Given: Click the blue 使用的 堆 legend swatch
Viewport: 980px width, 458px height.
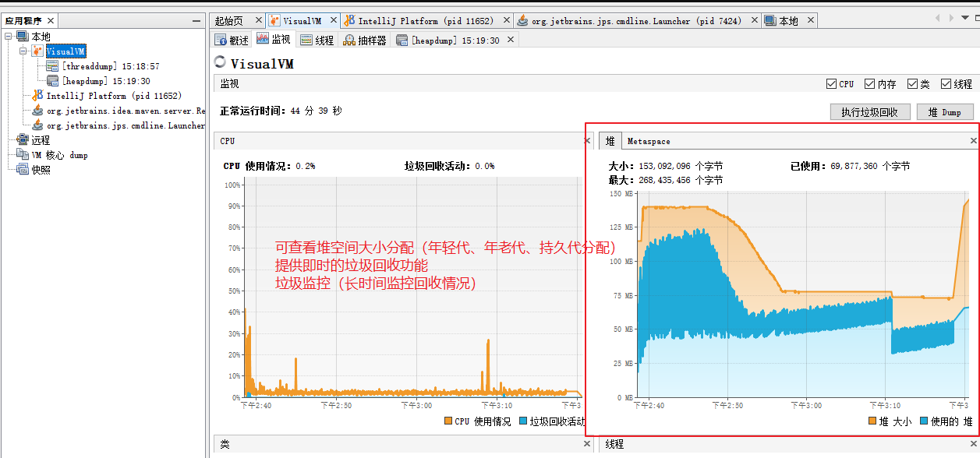Looking at the screenshot, I should pos(924,421).
